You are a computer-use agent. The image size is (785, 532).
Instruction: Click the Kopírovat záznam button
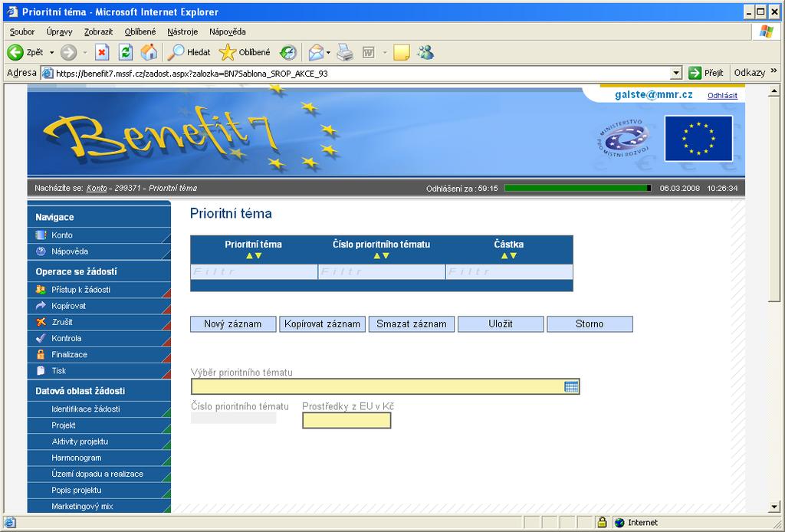tap(323, 323)
